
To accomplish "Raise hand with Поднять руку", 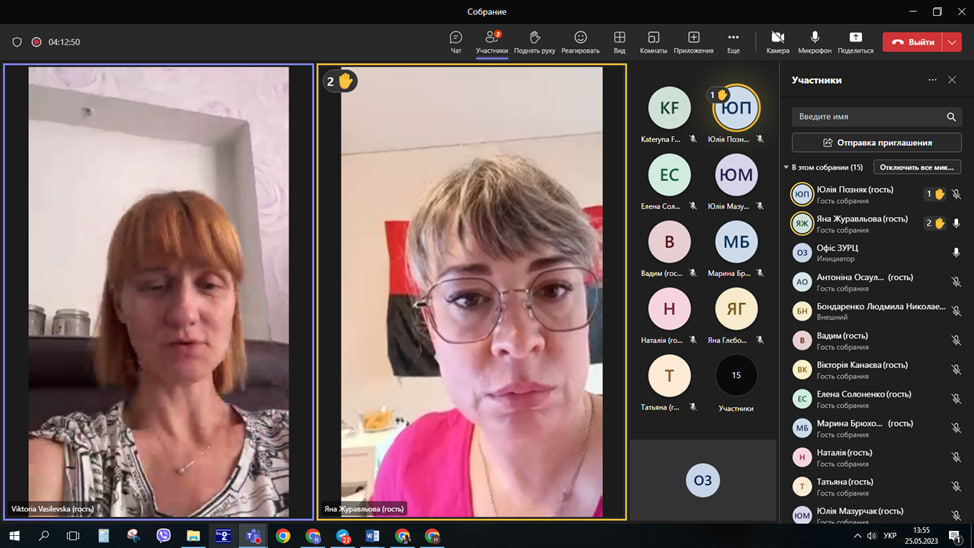I will (x=534, y=42).
